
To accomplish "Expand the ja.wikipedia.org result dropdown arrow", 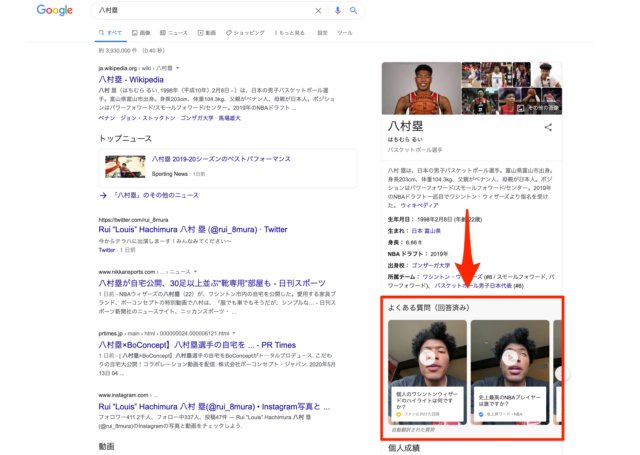I will [177, 68].
